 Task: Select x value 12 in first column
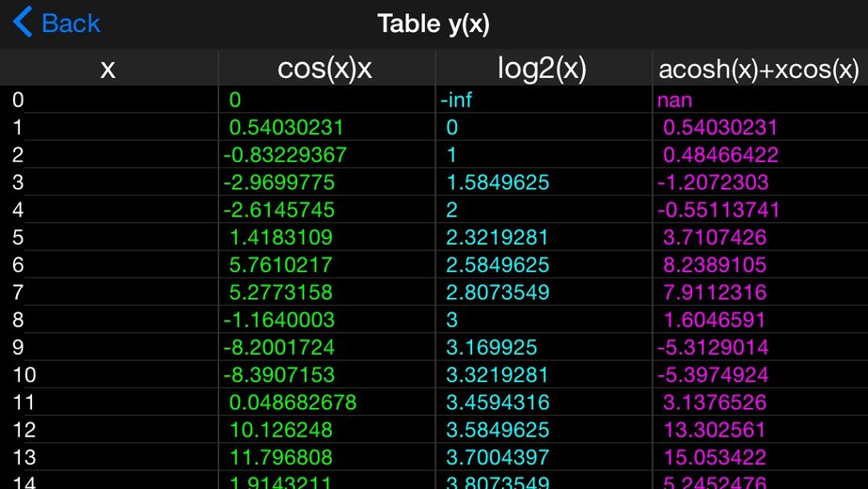point(24,430)
